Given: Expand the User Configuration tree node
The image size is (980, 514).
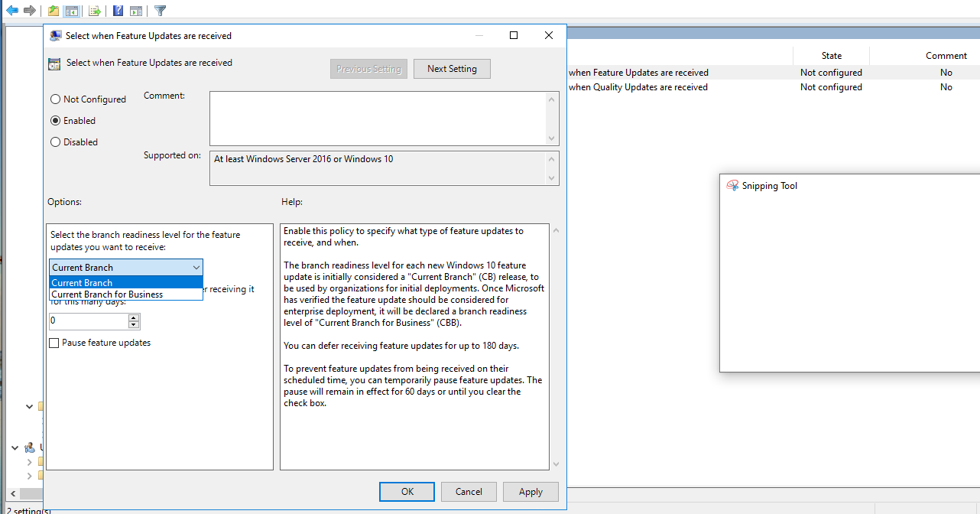Looking at the screenshot, I should (x=14, y=447).
